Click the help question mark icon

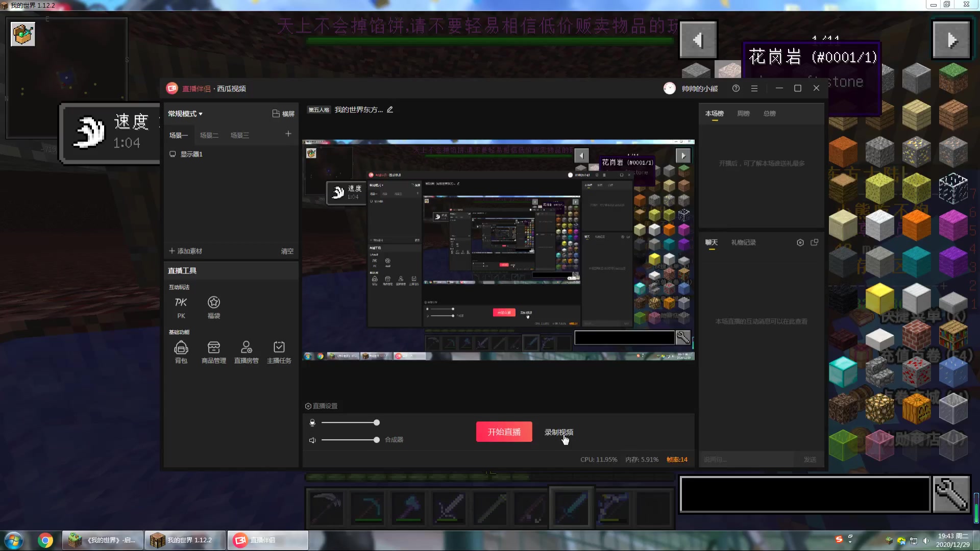736,88
